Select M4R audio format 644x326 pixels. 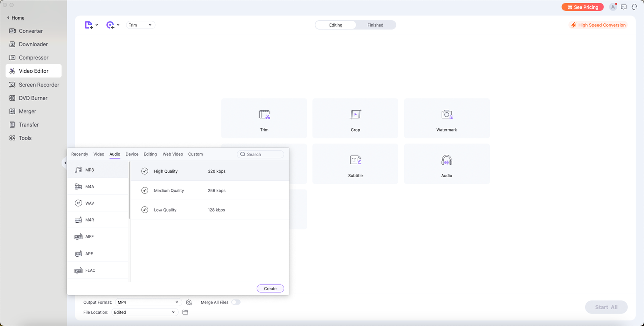98,220
